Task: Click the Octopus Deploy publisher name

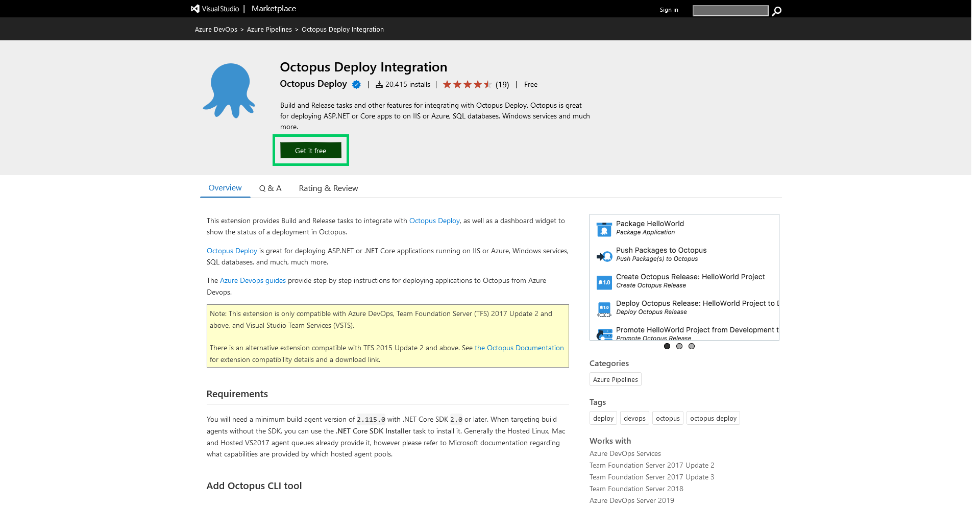Action: (x=313, y=84)
